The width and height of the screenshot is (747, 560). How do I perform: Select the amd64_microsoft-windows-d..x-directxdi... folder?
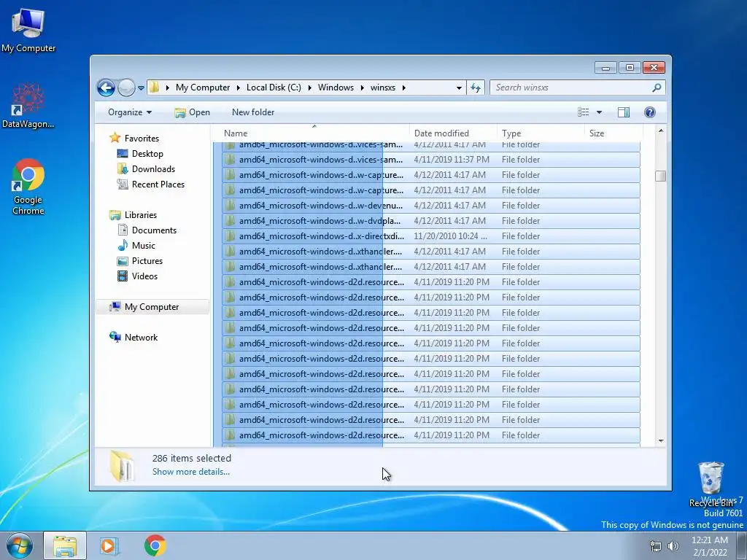pyautogui.click(x=430, y=236)
